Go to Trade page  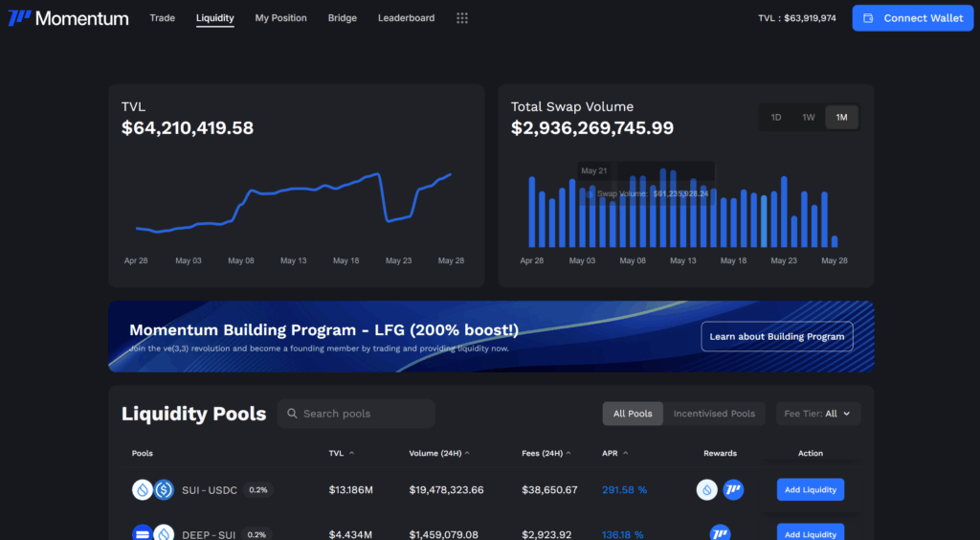tap(163, 18)
